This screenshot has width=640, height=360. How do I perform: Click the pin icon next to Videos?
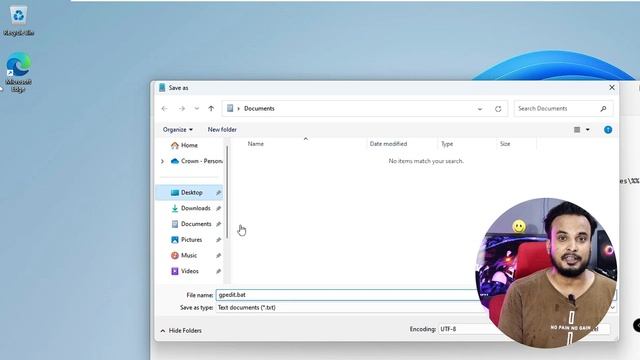218,271
